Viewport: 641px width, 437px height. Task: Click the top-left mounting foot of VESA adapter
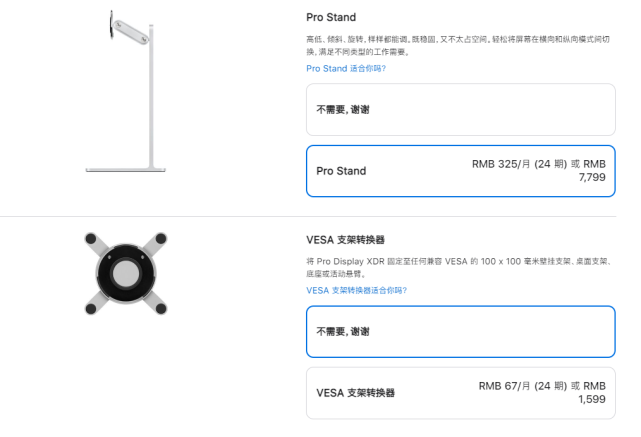pos(91,238)
